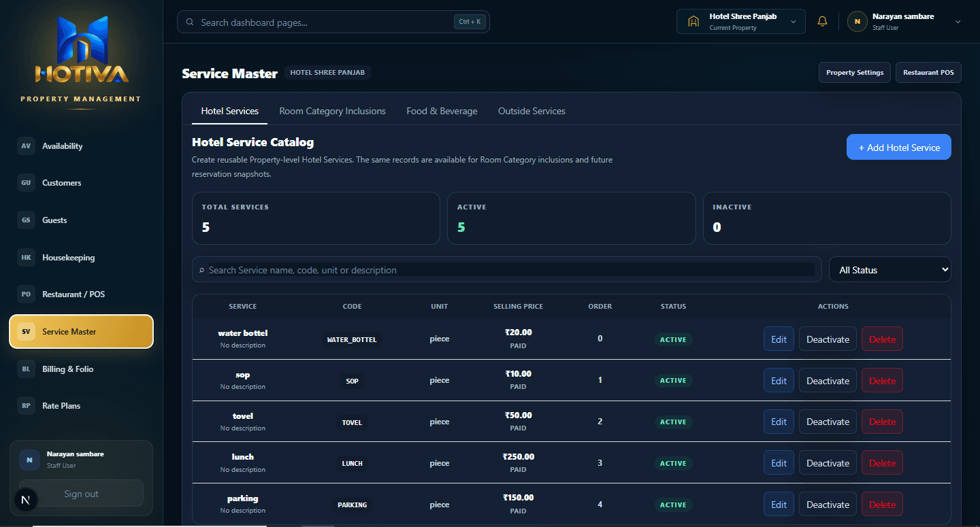Click the Add Hotel Service button

[x=899, y=147]
